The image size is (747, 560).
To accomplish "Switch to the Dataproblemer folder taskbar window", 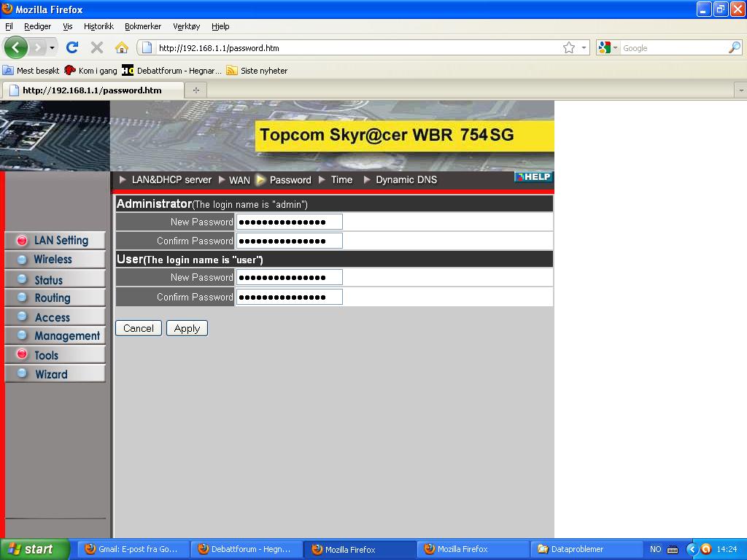I will 586,549.
